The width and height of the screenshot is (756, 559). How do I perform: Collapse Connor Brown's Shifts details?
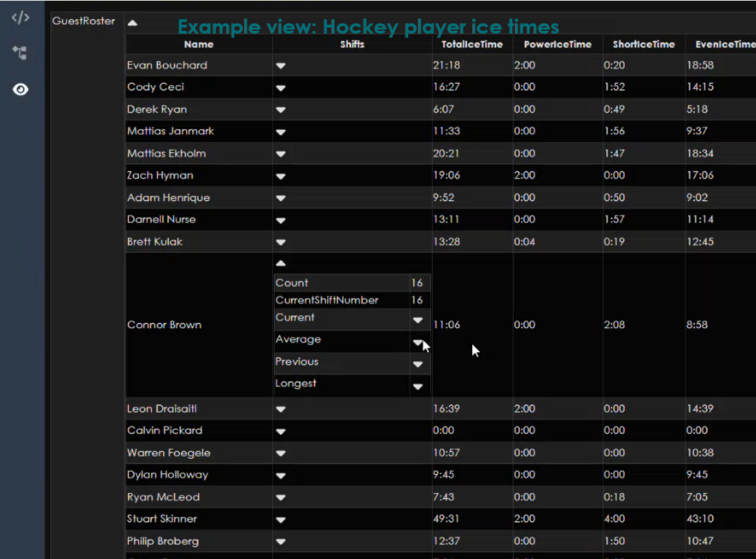[x=280, y=263]
